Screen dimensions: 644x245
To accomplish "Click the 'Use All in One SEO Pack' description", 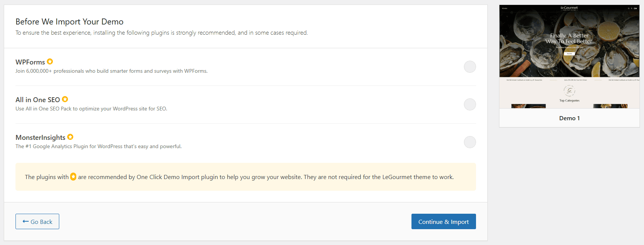I will (91, 109).
